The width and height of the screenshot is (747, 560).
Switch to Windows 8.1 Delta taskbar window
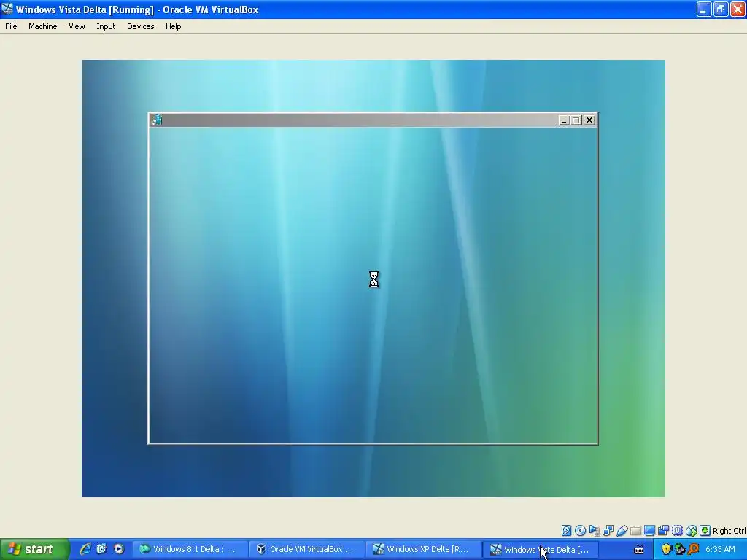pos(189,549)
